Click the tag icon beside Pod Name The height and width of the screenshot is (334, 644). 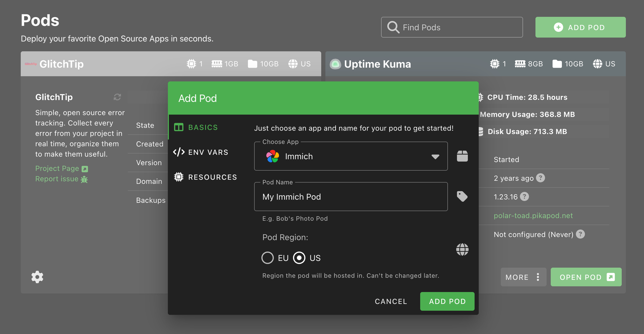pos(462,196)
